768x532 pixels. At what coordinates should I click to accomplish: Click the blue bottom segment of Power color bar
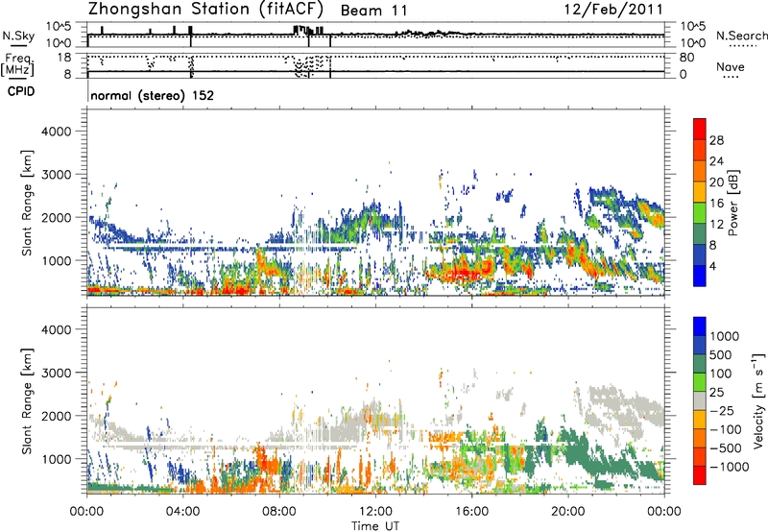click(x=700, y=277)
